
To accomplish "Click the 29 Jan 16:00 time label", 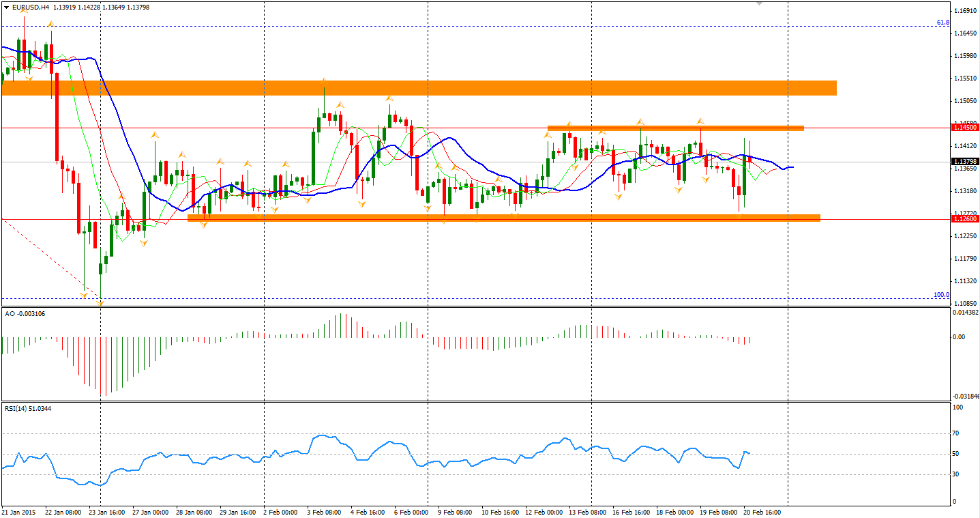I will pos(237,511).
